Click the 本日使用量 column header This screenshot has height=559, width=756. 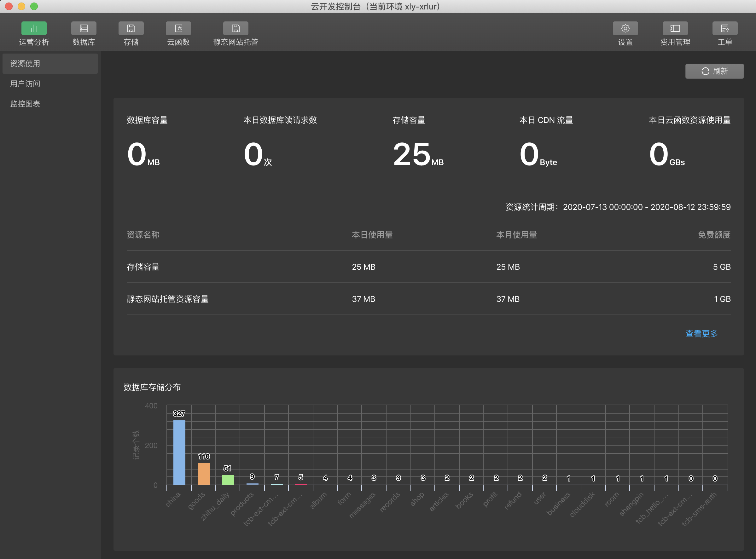click(372, 235)
